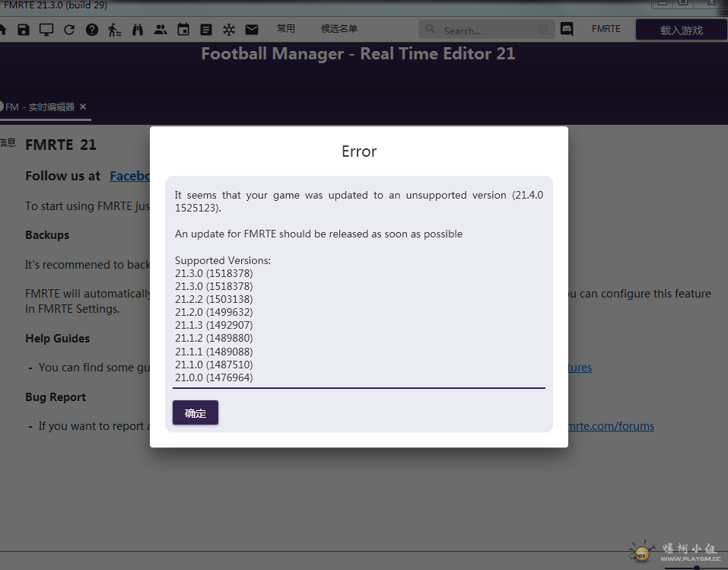728x570 pixels.
Task: Click the binoculars scout icon
Action: point(138,30)
